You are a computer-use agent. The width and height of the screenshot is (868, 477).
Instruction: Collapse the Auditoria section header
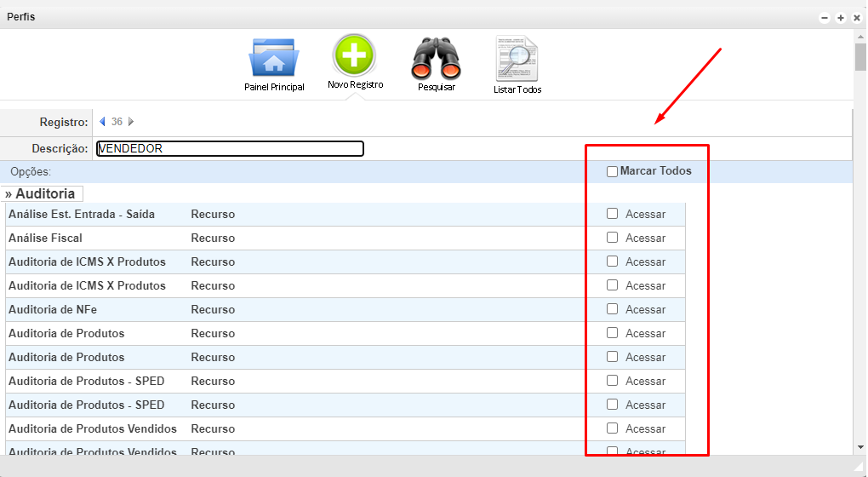[41, 194]
